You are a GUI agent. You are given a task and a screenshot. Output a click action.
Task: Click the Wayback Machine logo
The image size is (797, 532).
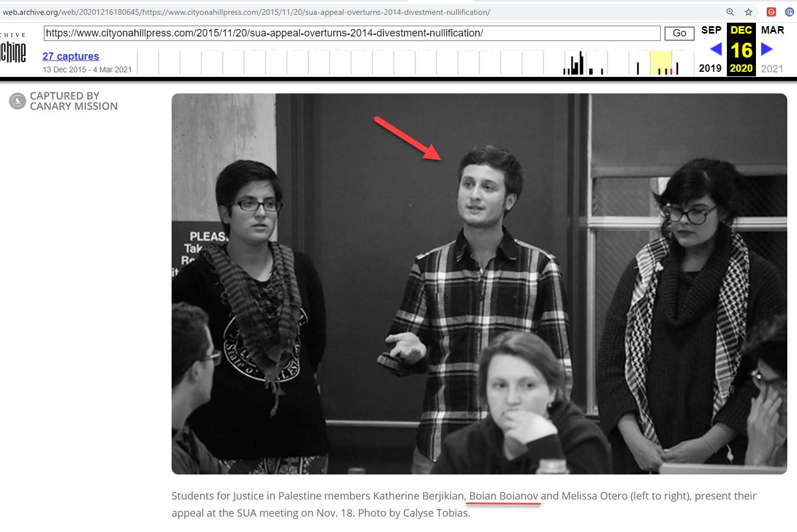[13, 49]
